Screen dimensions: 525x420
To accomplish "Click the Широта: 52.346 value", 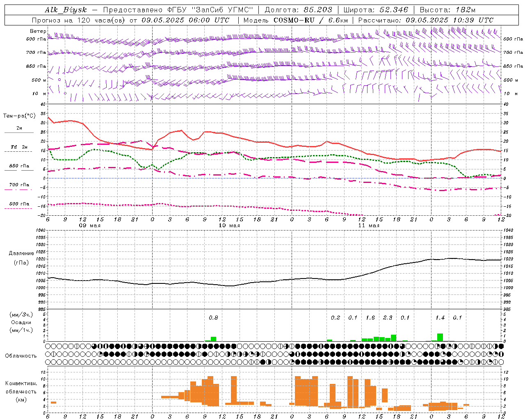I will pos(376,10).
